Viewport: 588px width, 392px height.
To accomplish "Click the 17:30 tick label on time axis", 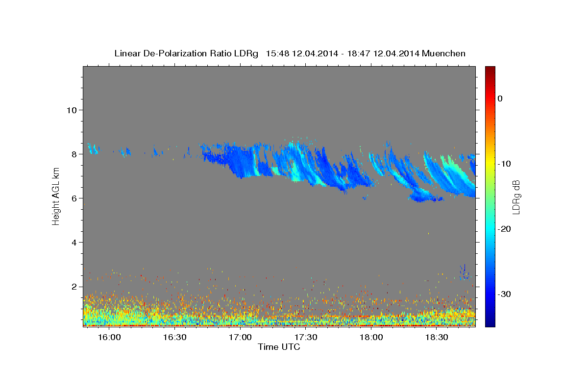I will point(306,338).
